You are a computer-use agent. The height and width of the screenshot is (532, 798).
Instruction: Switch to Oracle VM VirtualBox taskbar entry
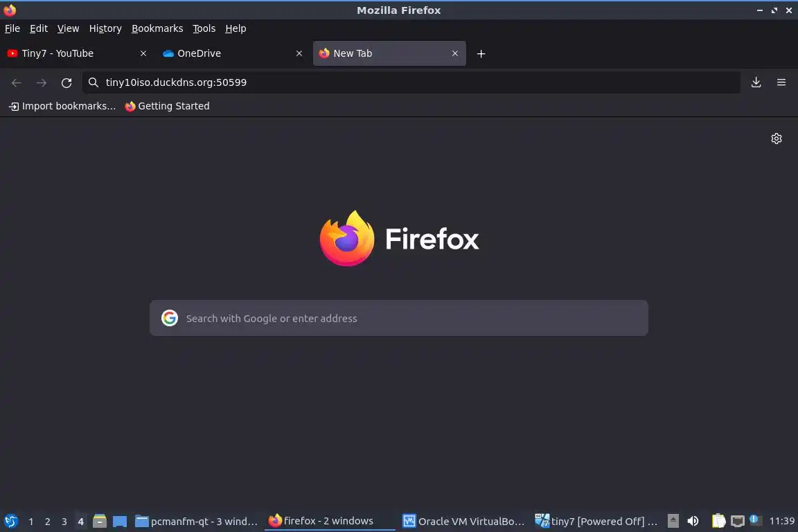click(x=463, y=522)
